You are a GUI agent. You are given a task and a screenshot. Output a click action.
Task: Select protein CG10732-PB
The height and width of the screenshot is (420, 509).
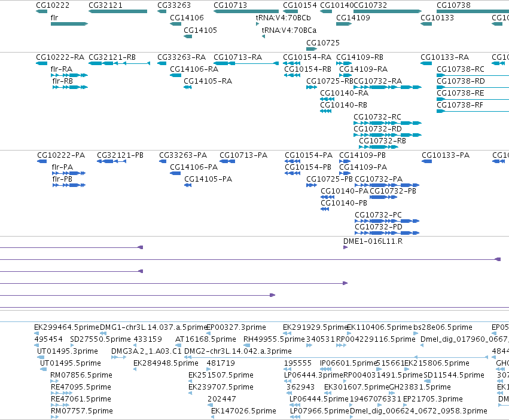393,191
